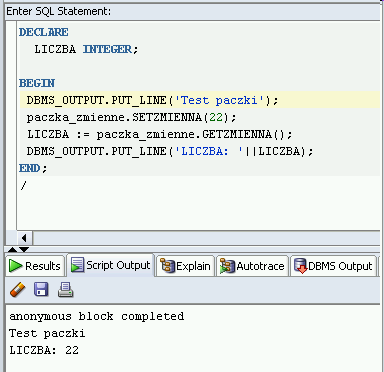The image size is (384, 372).
Task: Click the DECLARE keyword in the editor
Action: point(44,32)
